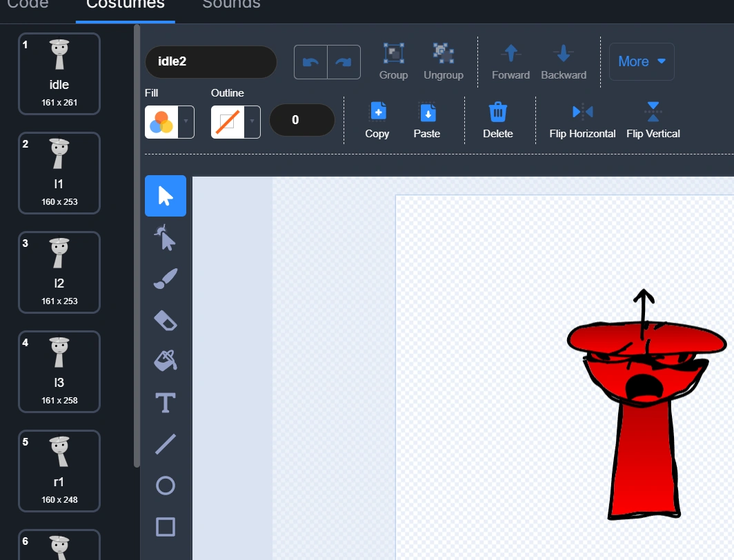
Task: Click the Flip Horizontal button
Action: [x=582, y=121]
